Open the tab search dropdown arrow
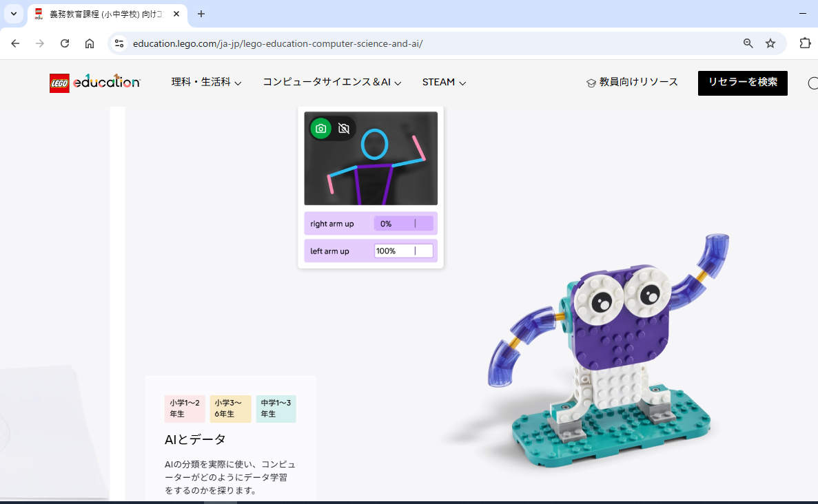The width and height of the screenshot is (818, 504). pyautogui.click(x=14, y=14)
